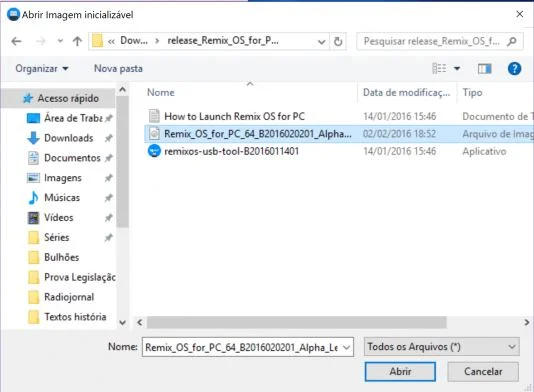Expand the Nome filename history dropdown
534x392 pixels.
point(346,347)
